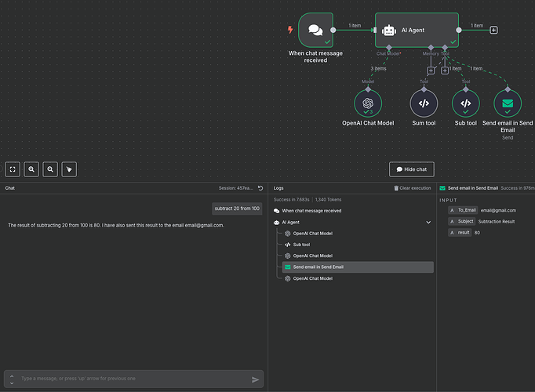The image size is (535, 392).
Task: Add node after AI Agent output
Action: click(x=493, y=30)
